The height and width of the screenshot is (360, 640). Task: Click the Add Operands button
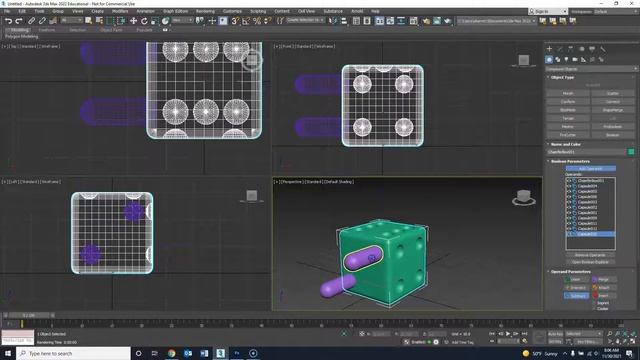pos(591,169)
